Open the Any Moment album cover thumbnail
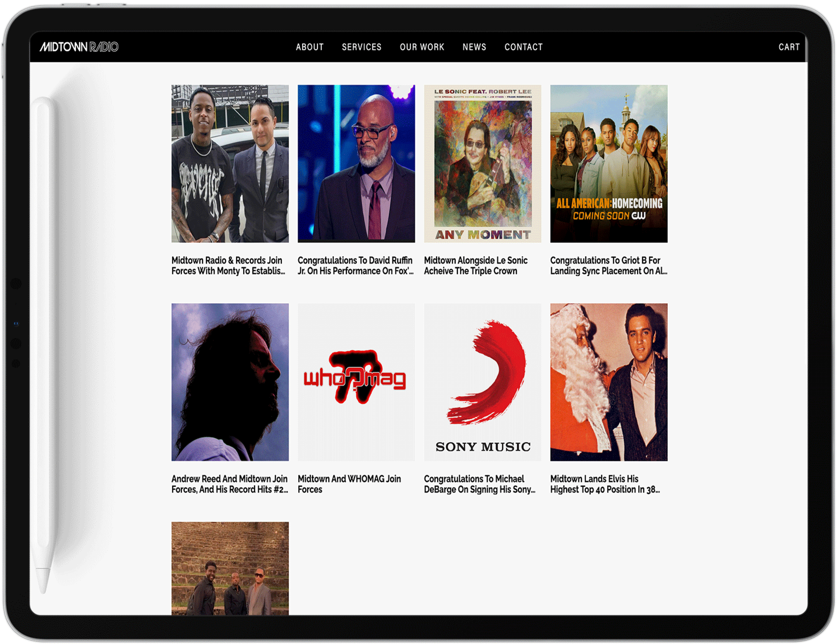The width and height of the screenshot is (839, 644). coord(482,164)
